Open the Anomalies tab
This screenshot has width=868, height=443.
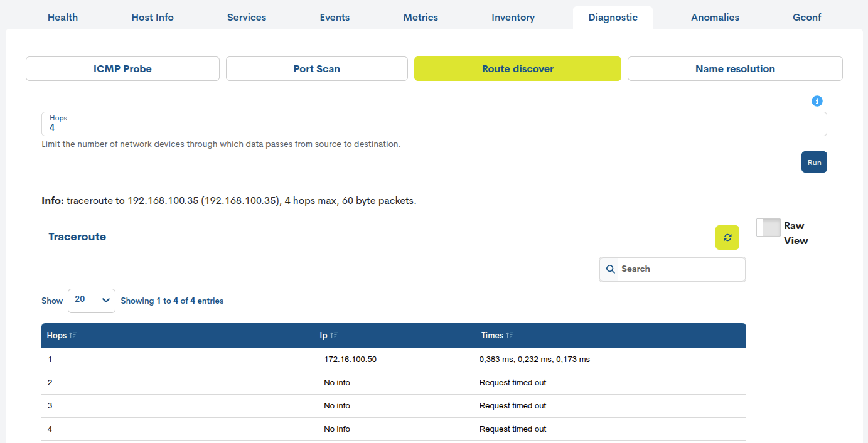[x=715, y=18]
